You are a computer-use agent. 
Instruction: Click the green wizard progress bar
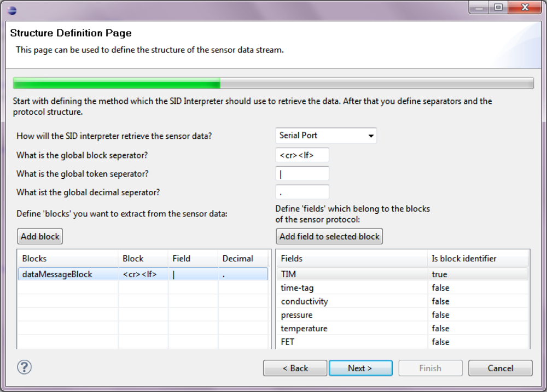tap(273, 83)
